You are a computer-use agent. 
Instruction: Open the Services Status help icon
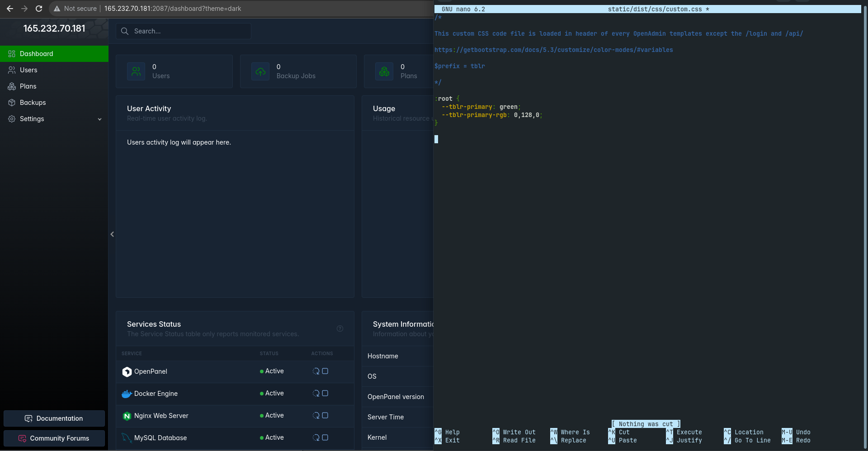[x=340, y=329]
